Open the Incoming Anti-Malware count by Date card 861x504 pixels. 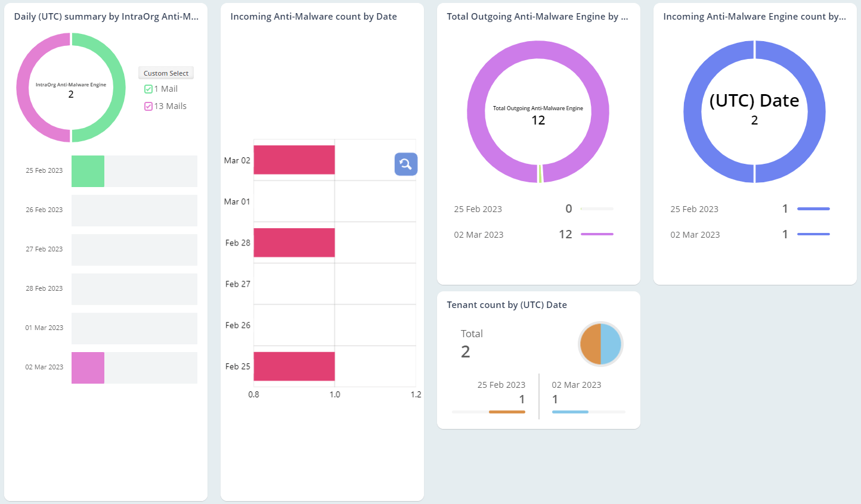[313, 16]
